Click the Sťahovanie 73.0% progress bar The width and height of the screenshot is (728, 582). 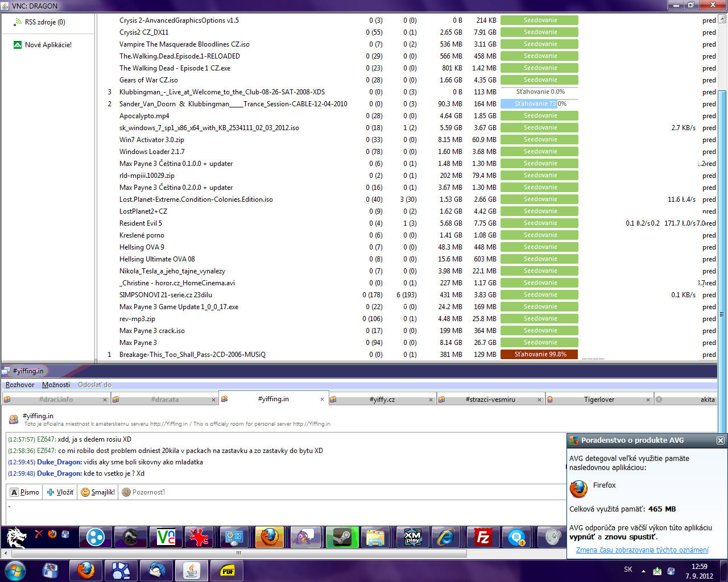(539, 104)
